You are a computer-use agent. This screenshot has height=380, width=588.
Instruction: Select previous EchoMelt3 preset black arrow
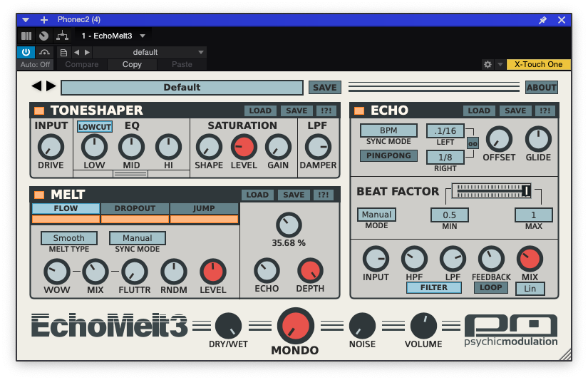pos(36,86)
